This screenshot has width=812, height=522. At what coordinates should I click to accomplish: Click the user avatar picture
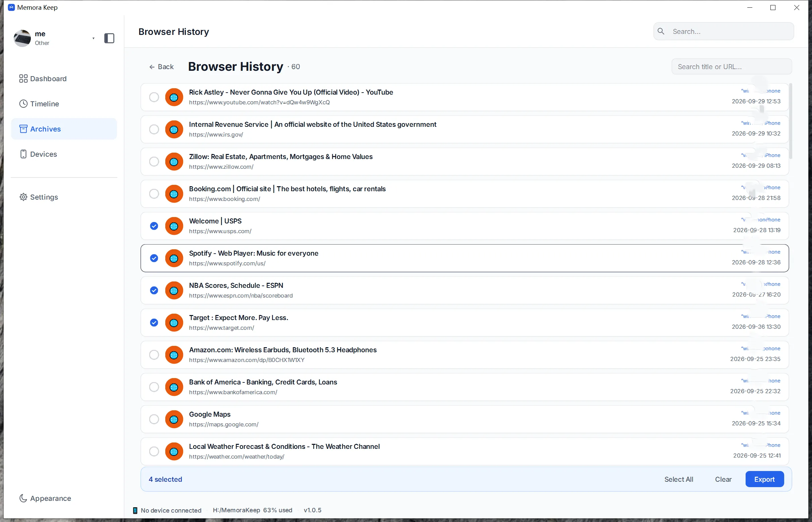pyautogui.click(x=22, y=38)
